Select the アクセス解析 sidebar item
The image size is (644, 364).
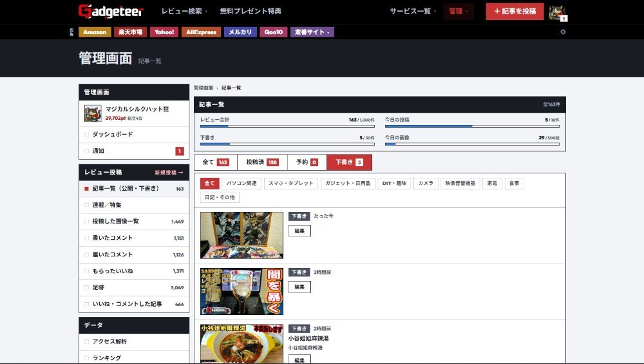tap(134, 341)
